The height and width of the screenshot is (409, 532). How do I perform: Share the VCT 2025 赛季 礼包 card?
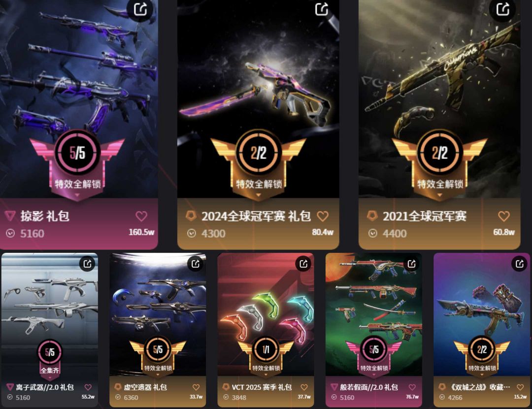click(303, 263)
